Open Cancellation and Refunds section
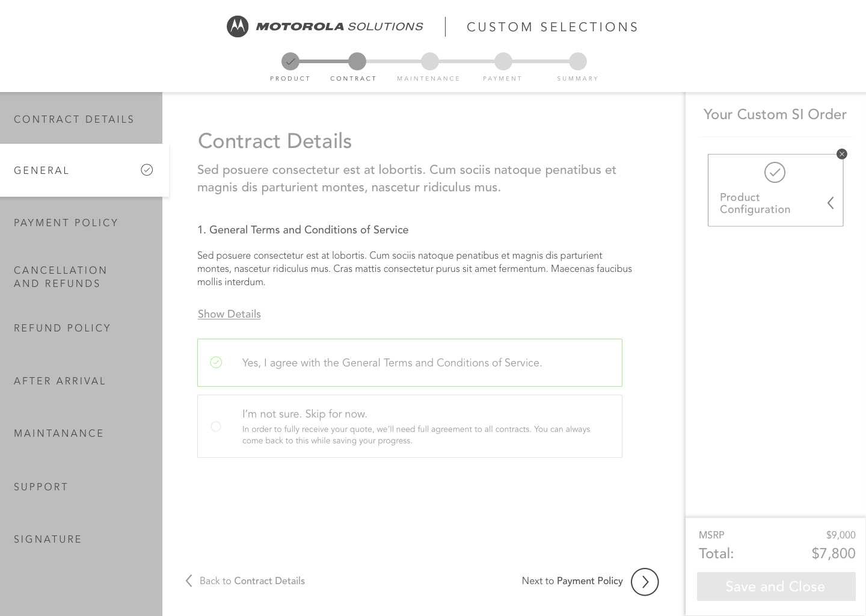Image resolution: width=866 pixels, height=616 pixels. pos(61,277)
